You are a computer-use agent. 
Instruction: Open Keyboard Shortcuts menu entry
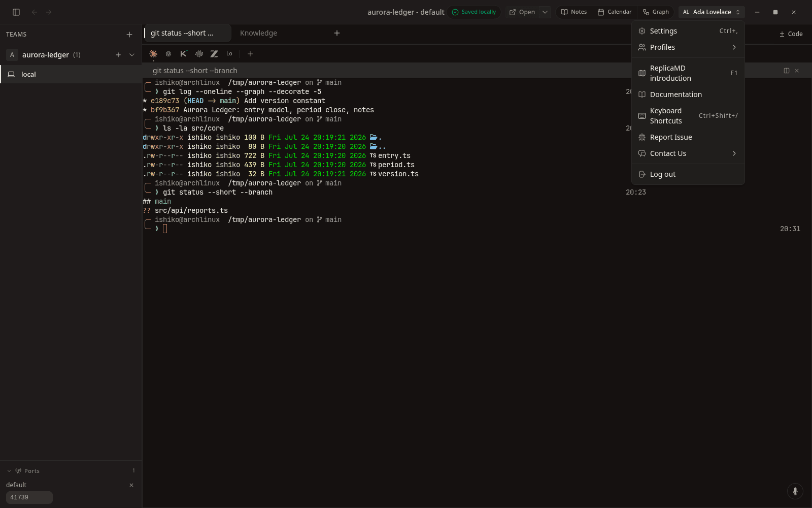[688, 116]
